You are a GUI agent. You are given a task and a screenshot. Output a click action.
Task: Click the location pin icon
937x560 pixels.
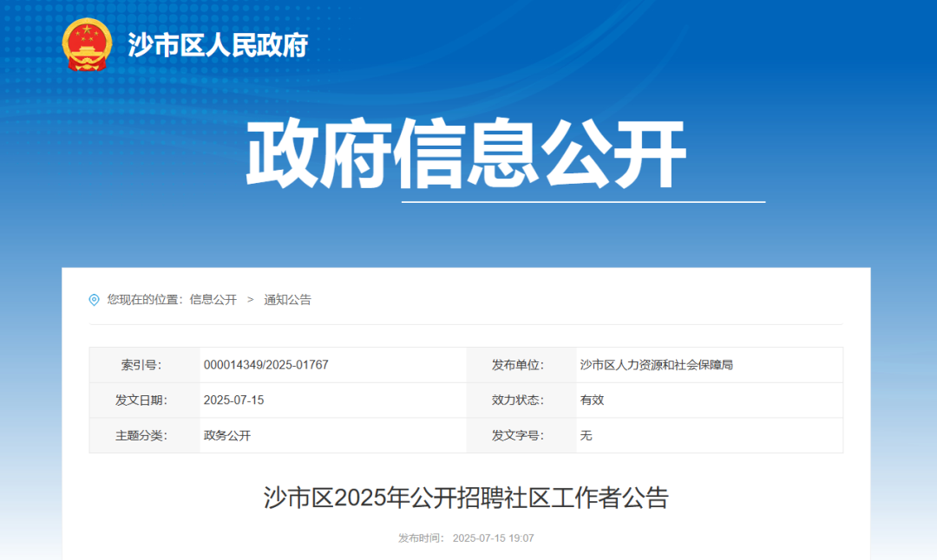tap(94, 300)
